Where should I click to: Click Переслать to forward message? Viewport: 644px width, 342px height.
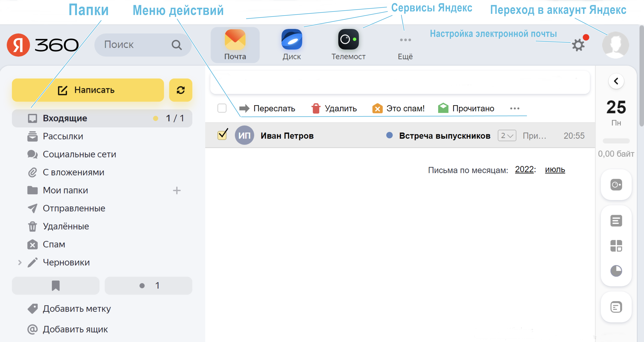pos(267,108)
